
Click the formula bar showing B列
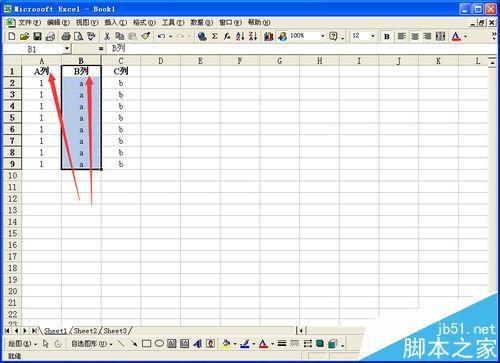[302, 49]
